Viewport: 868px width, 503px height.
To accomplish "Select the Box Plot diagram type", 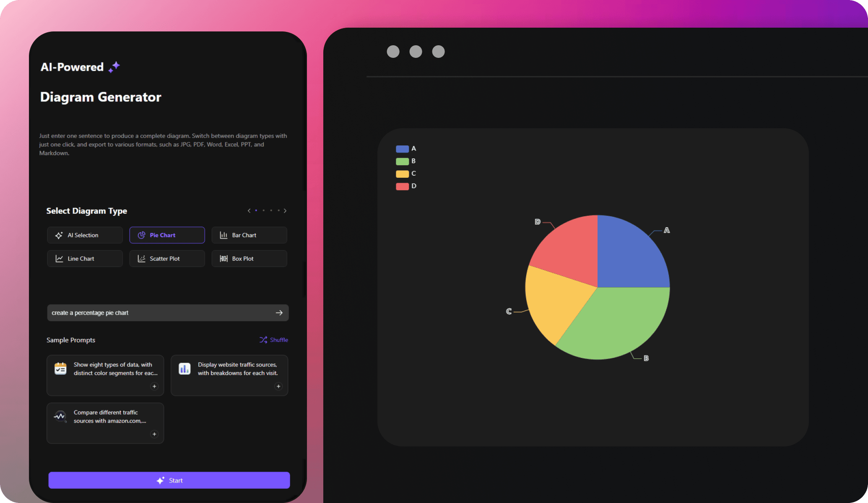I will [x=249, y=258].
